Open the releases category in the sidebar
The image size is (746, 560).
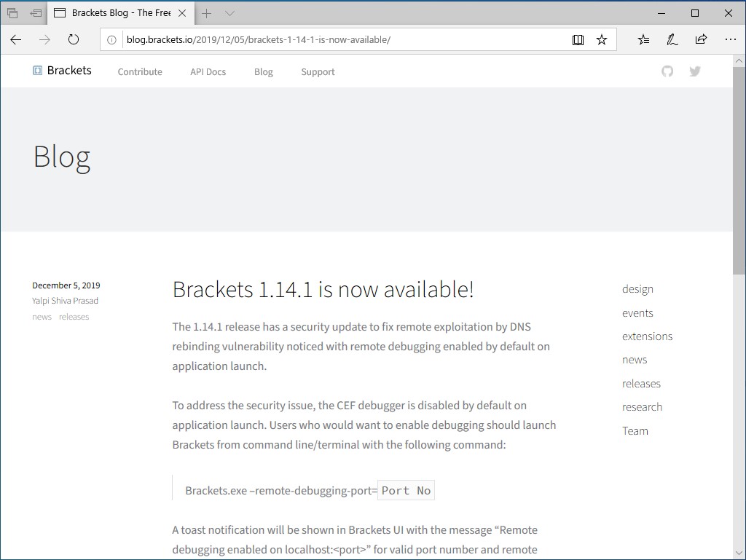pyautogui.click(x=641, y=383)
